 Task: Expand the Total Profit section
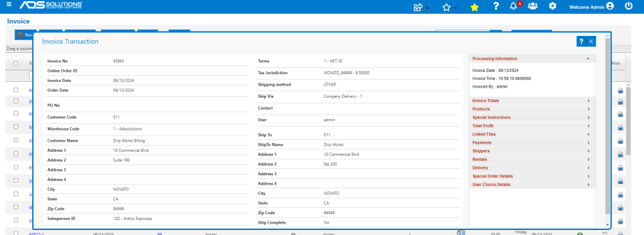tap(532, 126)
